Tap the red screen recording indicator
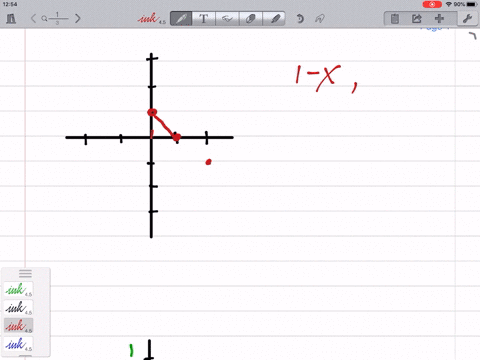480x360 pixels. [x=432, y=4]
